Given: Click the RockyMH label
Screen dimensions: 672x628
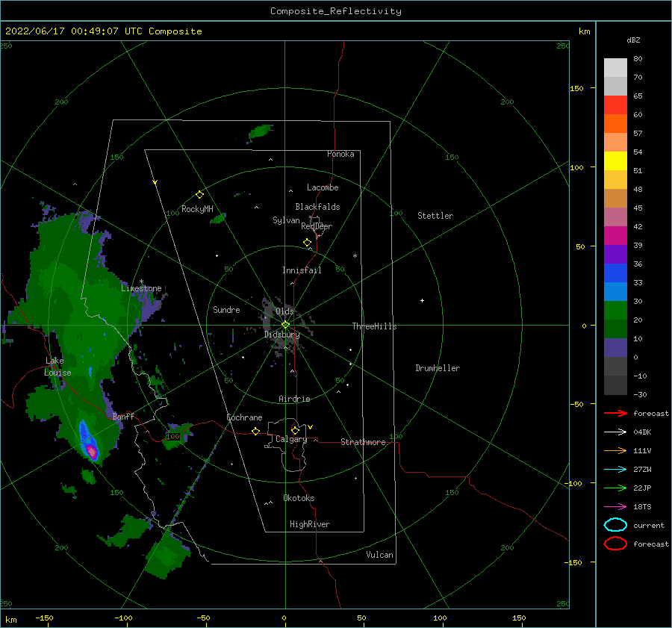Looking at the screenshot, I should pyautogui.click(x=197, y=209).
